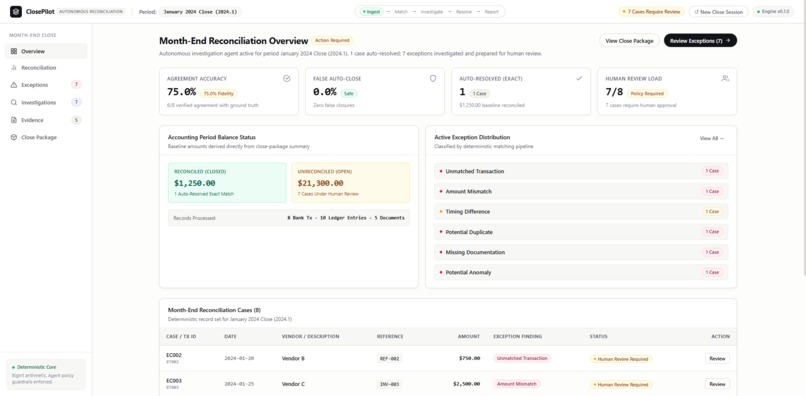The width and height of the screenshot is (806, 396).
Task: Click the 7 Cases Require Review badge
Action: 651,11
